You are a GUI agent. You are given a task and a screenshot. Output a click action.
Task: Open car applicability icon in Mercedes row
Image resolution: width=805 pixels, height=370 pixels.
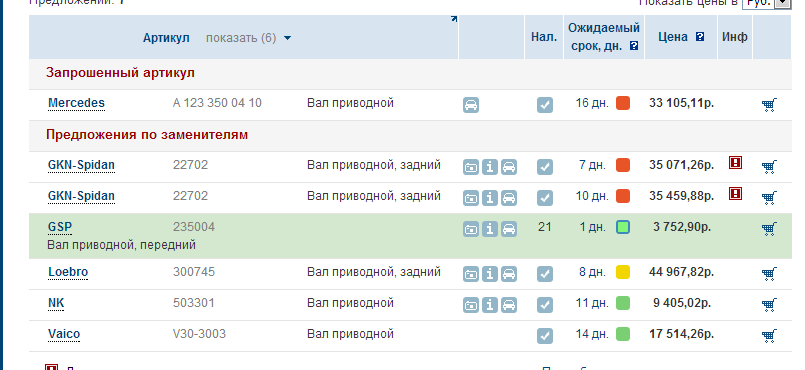click(x=471, y=105)
